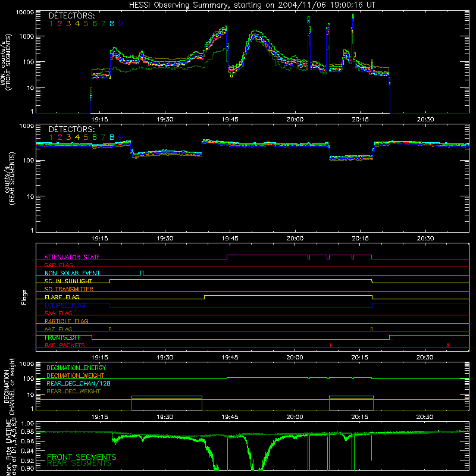This screenshot has height=476, width=476.
Task: Click cyan detector 8 in front segments legend
Action: click(x=112, y=24)
